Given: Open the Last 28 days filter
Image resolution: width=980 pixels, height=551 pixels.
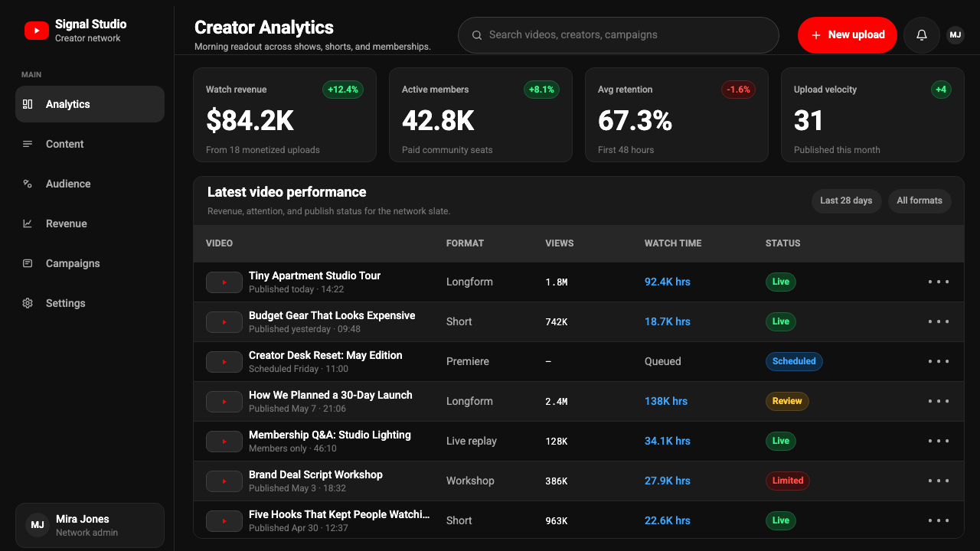Looking at the screenshot, I should pos(846,201).
